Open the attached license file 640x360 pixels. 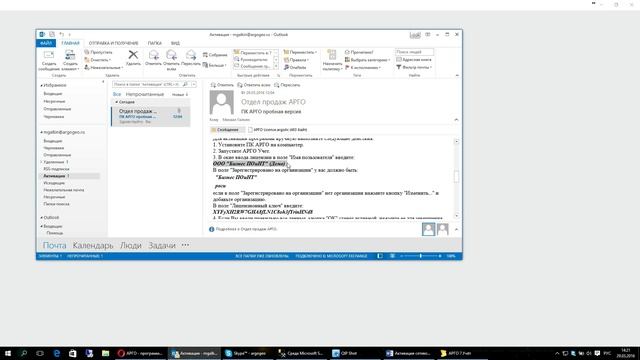pyautogui.click(x=278, y=130)
